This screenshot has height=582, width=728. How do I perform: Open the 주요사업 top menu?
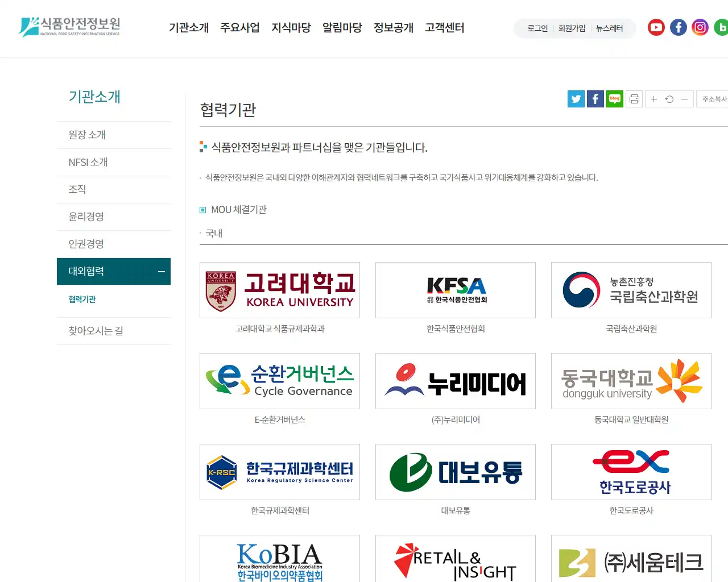[x=240, y=27]
